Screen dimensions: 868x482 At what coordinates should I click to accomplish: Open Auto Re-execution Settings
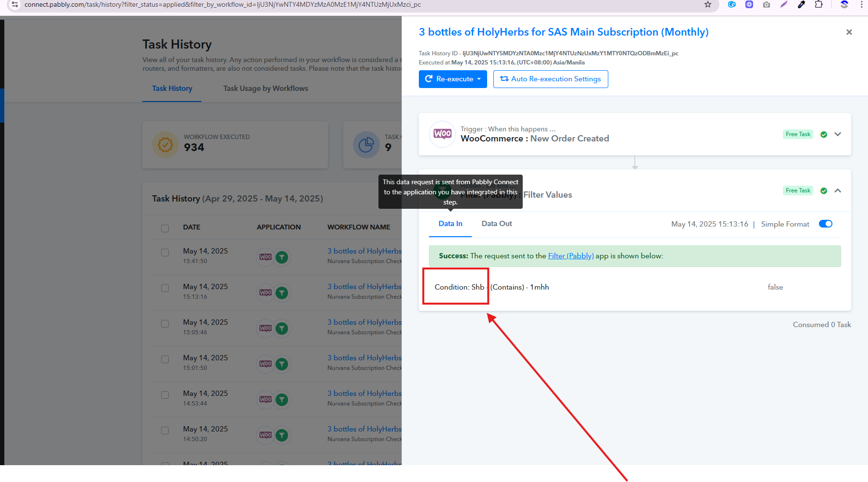click(551, 79)
